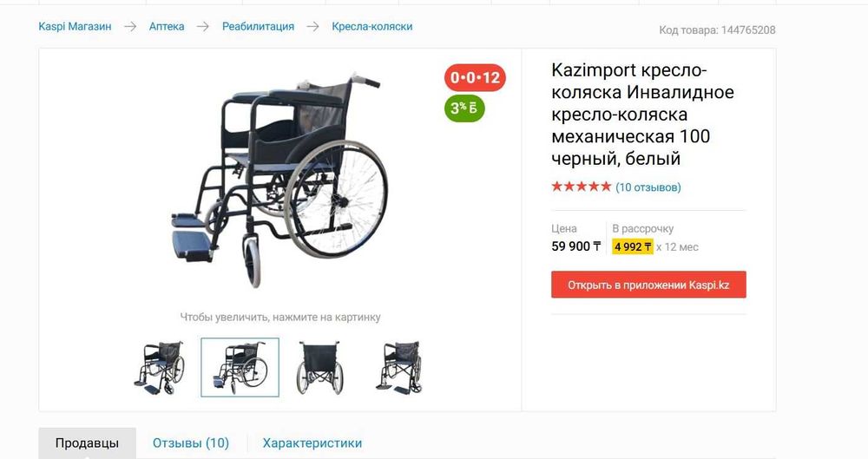Enlarge the main wheelchair product image
This screenshot has width=868, height=459.
(x=279, y=180)
